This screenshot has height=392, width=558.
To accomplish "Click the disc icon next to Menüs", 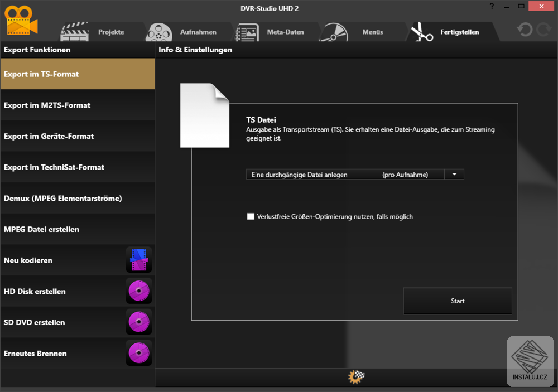I will [334, 32].
